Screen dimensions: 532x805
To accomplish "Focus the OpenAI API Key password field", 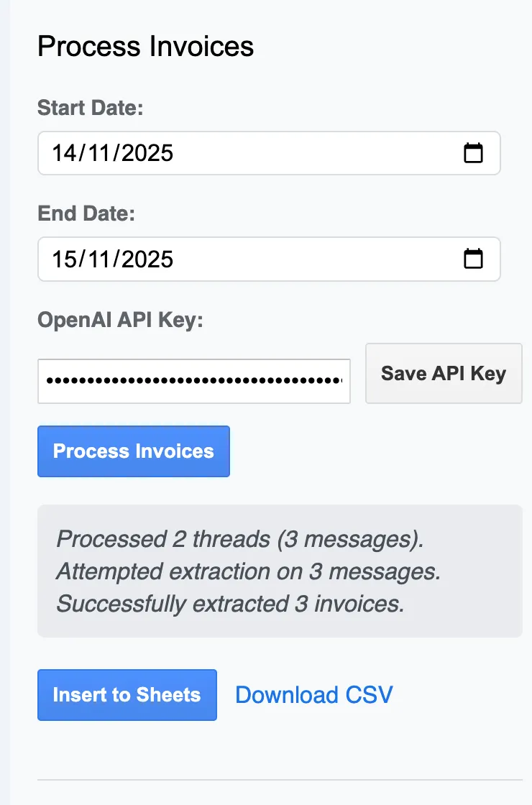I will pyautogui.click(x=194, y=381).
